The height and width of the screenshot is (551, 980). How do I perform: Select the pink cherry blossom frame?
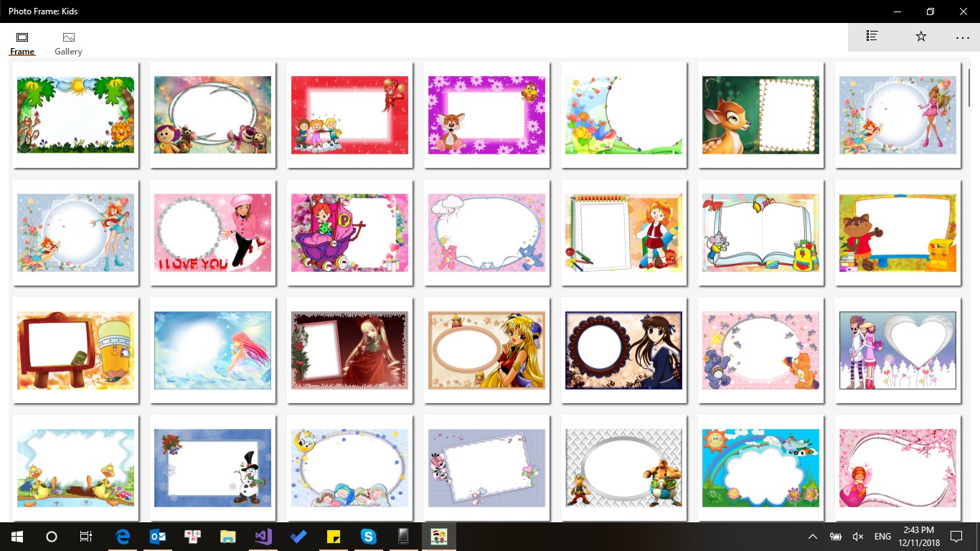pyautogui.click(x=898, y=468)
